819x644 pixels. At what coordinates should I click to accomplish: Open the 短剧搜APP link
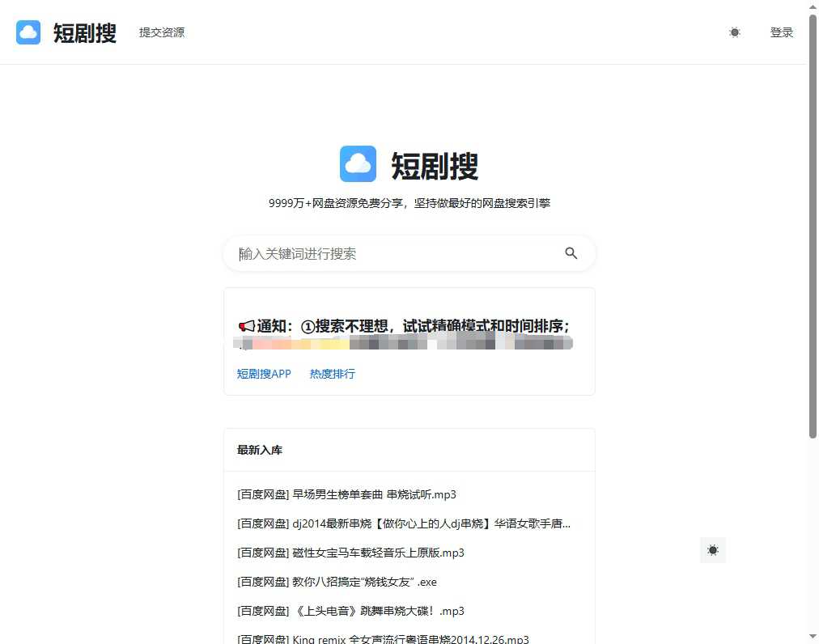pyautogui.click(x=264, y=374)
